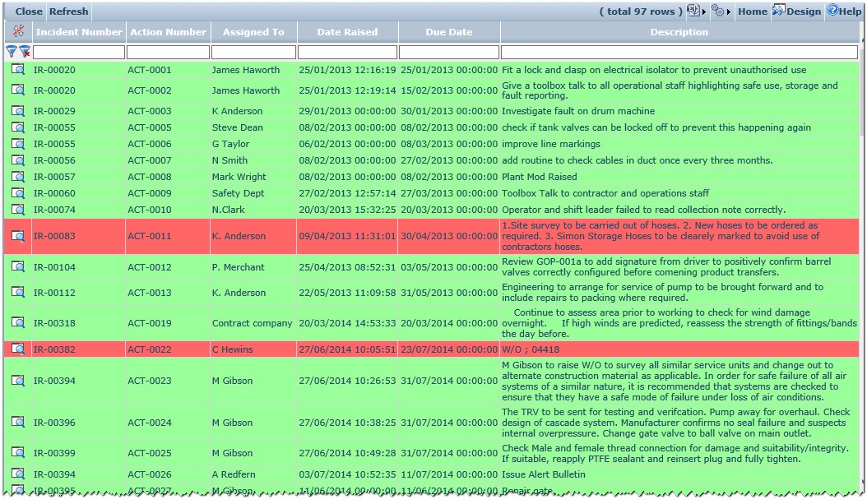Screen dimensions: 867x504
Task: Click the Assigned To column header
Action: pos(253,32)
